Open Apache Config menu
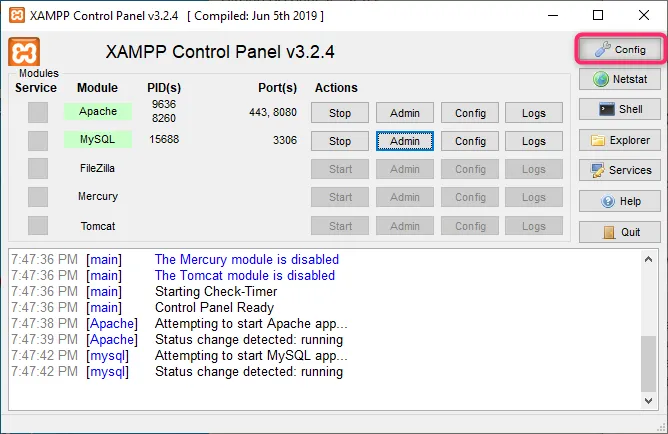 [470, 113]
